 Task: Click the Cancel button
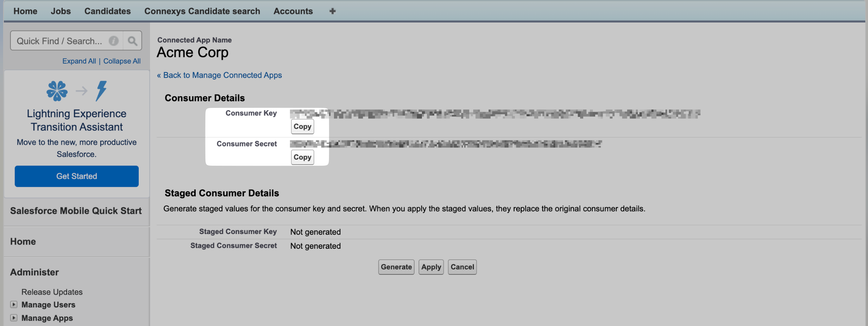tap(462, 267)
